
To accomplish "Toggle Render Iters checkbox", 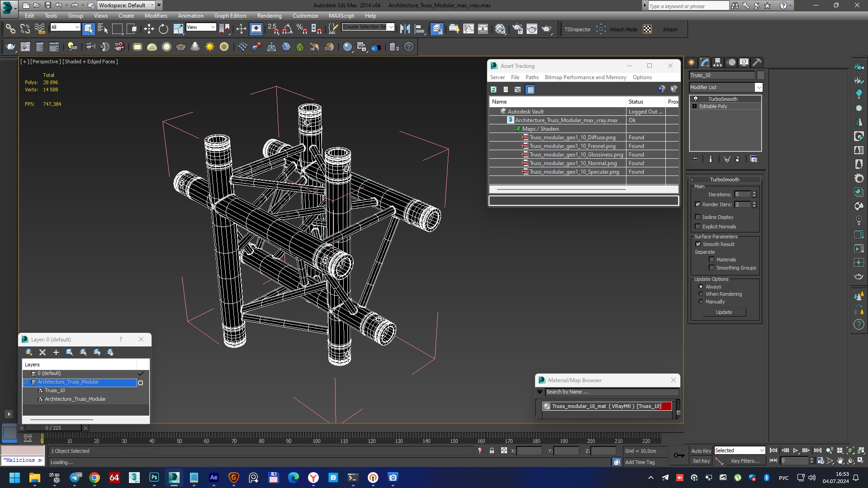I will click(x=697, y=204).
